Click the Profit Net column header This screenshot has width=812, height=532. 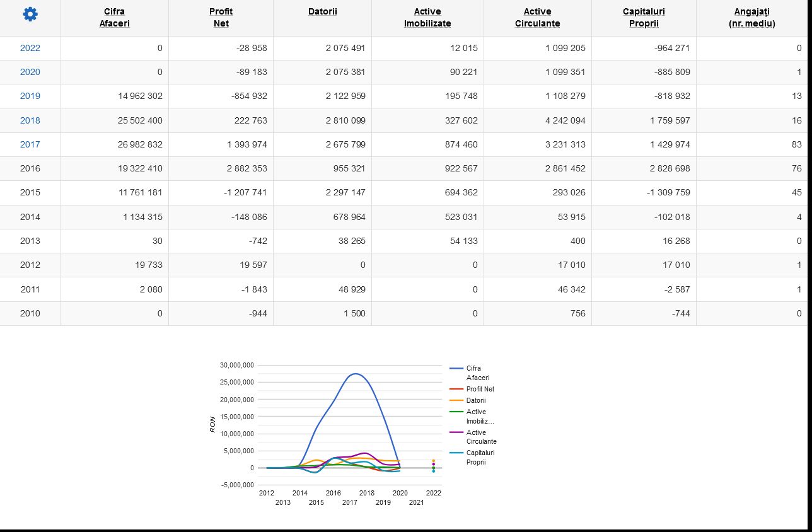click(221, 18)
